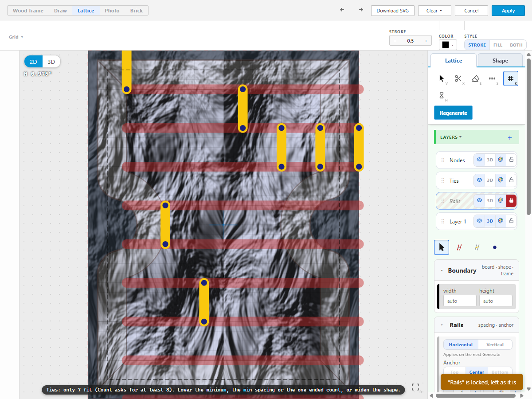Select the eraser tool
The image size is (532, 399).
475,78
